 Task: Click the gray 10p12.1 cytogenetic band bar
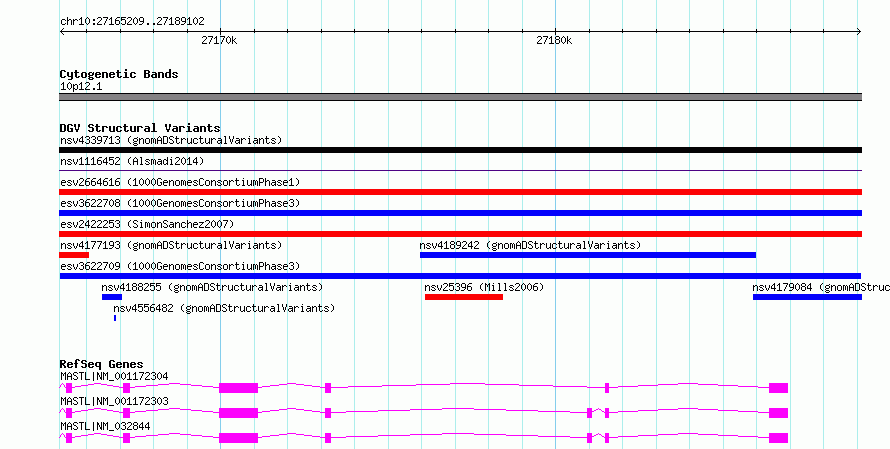pyautogui.click(x=460, y=97)
